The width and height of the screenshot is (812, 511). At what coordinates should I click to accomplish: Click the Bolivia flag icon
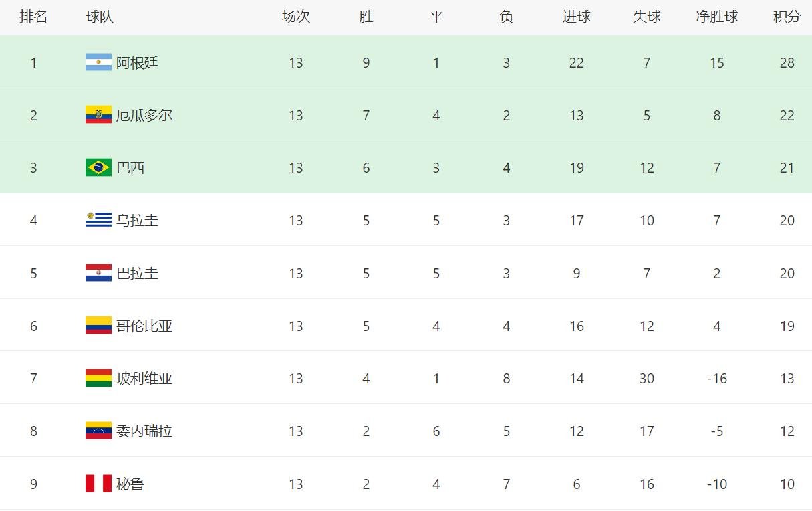tap(98, 378)
